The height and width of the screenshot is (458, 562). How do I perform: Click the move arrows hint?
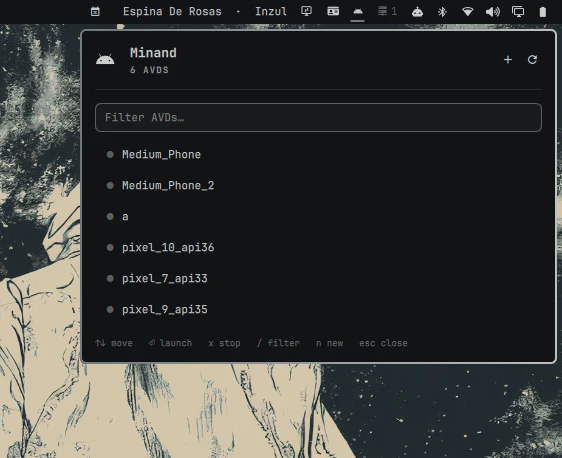click(114, 343)
